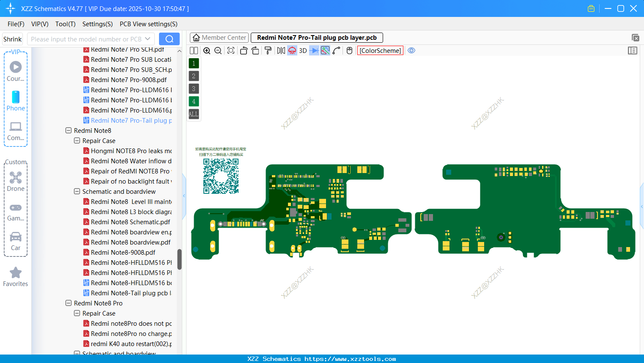
Task: Select the Redmi Note7 Pro-Tail plug pcb tab
Action: 317,37
